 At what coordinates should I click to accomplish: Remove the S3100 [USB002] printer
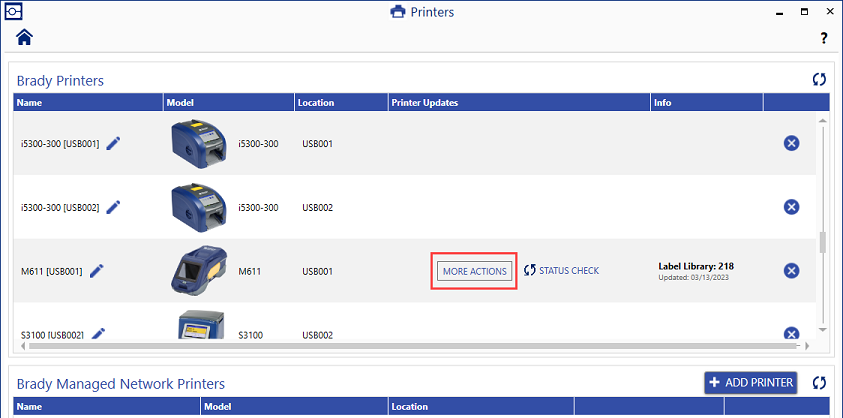click(x=791, y=334)
